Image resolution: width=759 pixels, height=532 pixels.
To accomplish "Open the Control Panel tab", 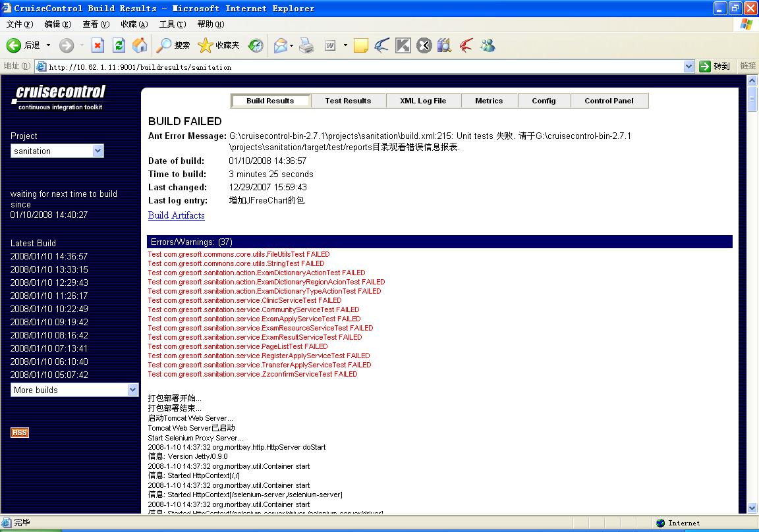I will coord(609,101).
